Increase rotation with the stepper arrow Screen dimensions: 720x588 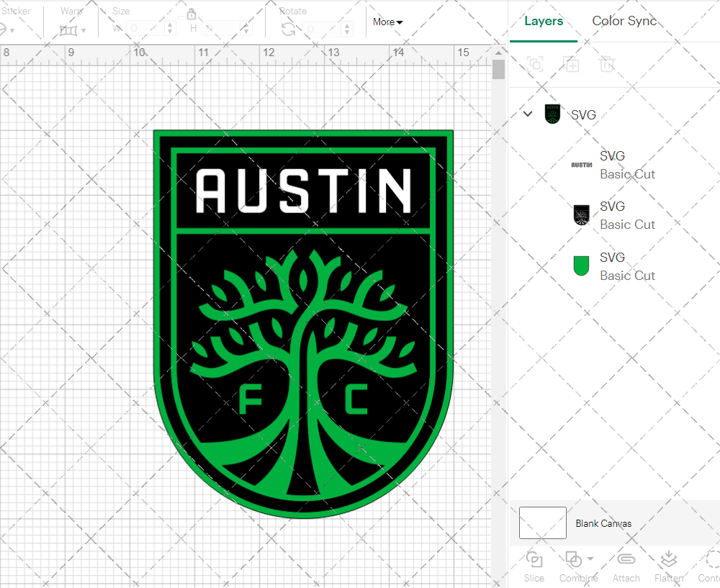(346, 26)
